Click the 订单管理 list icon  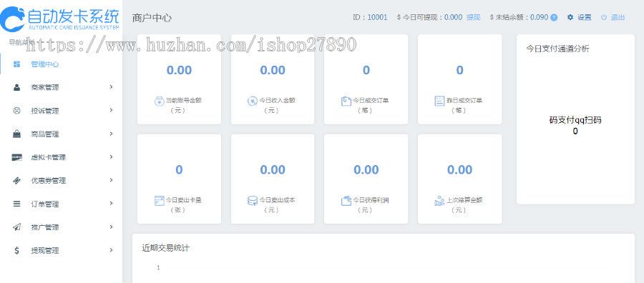17,204
